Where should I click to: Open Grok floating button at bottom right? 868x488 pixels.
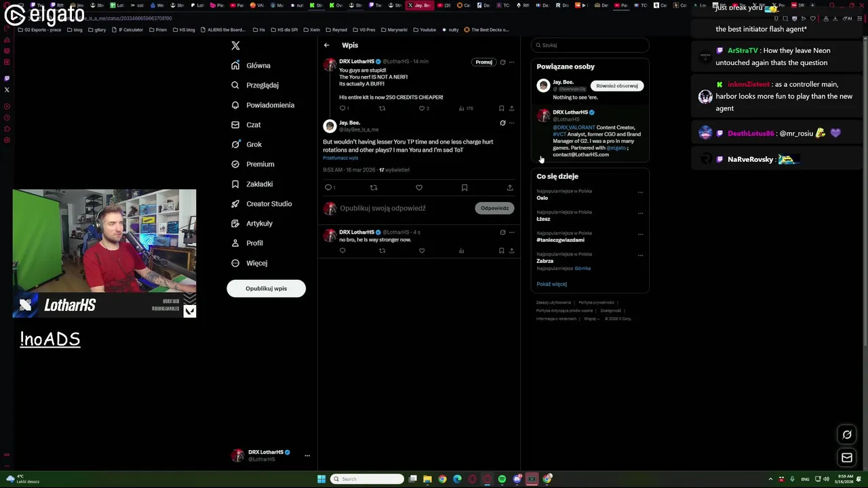pos(847,434)
